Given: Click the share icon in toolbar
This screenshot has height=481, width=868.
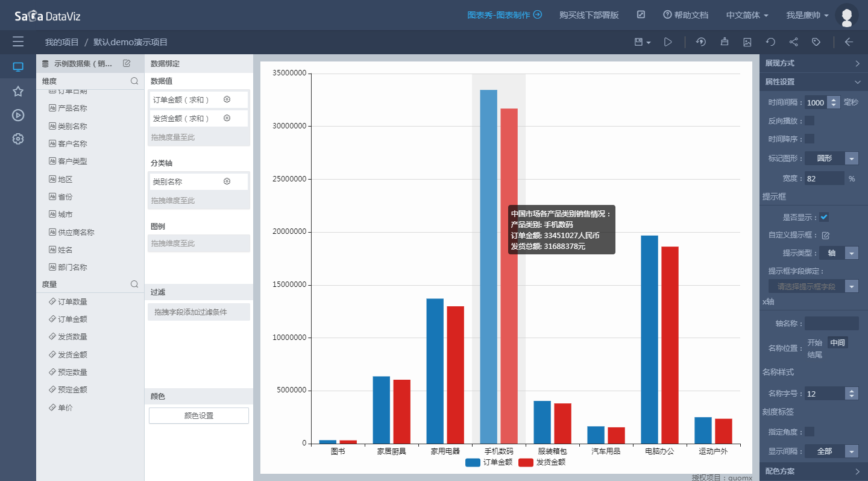Looking at the screenshot, I should (x=793, y=42).
